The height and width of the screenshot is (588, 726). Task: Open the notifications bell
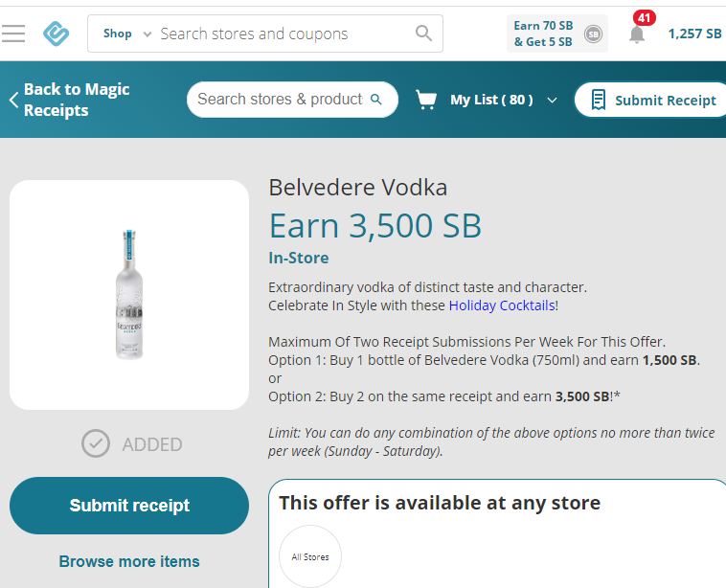(x=637, y=34)
